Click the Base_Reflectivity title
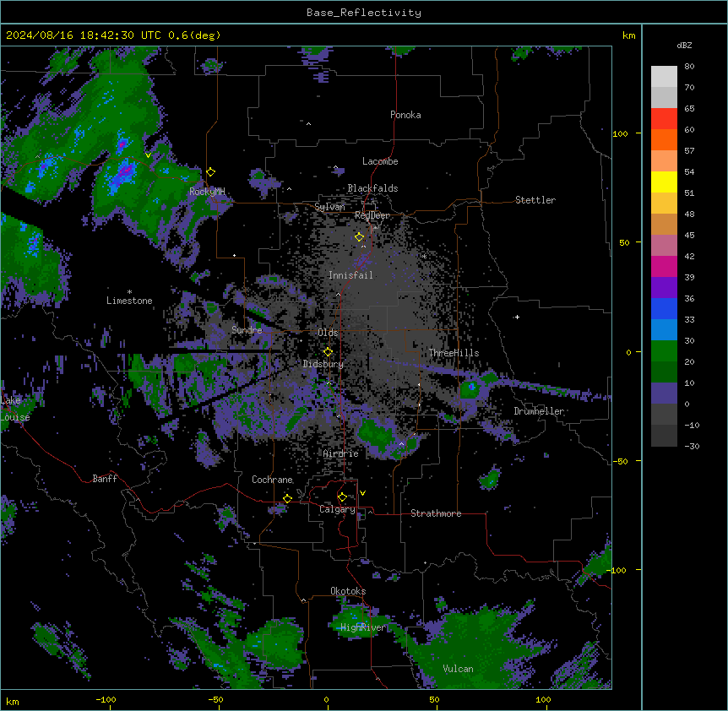 click(x=364, y=13)
